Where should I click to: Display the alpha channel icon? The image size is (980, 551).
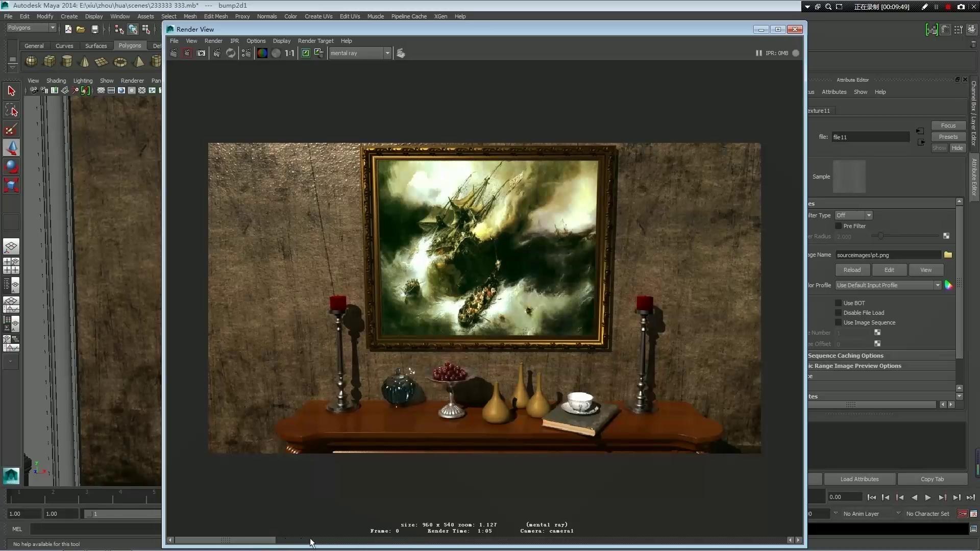(276, 53)
